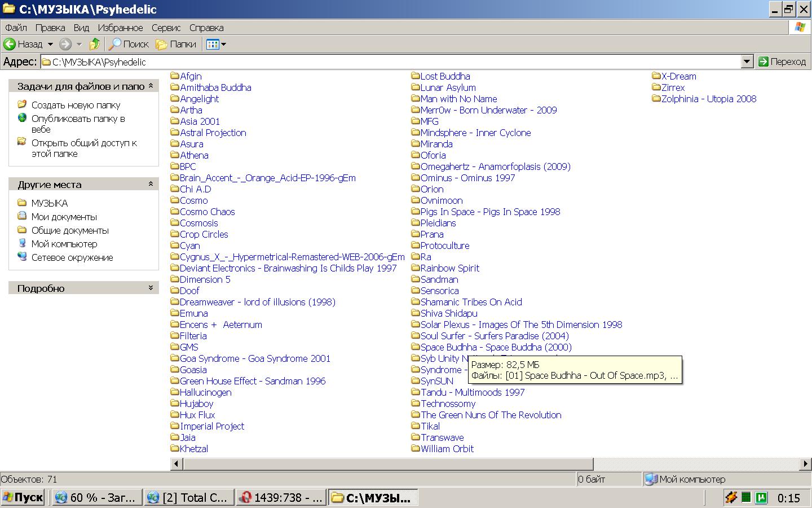Click the Go (Переход) button
812x508 pixels.
coord(782,62)
